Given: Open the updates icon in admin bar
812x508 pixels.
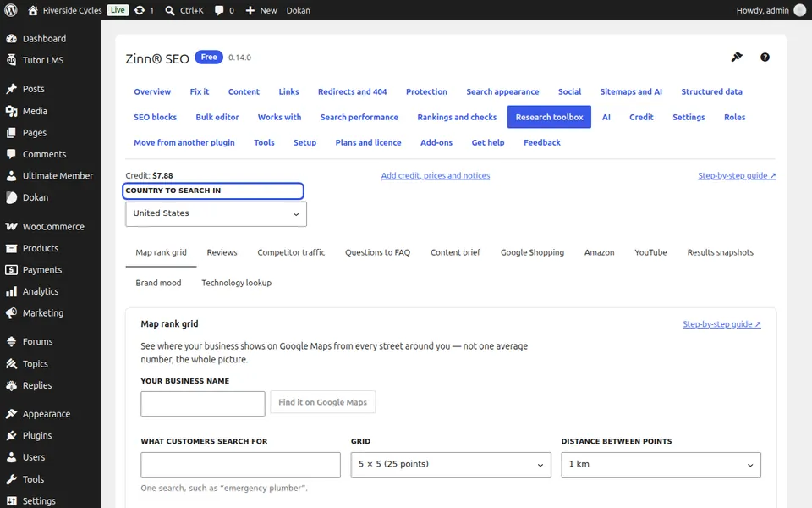Looking at the screenshot, I should coord(144,10).
